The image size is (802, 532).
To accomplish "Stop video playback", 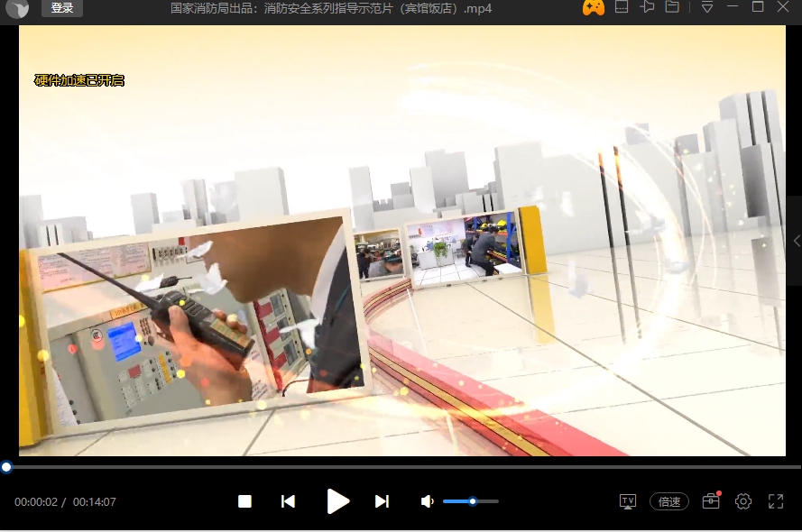I will click(x=244, y=501).
